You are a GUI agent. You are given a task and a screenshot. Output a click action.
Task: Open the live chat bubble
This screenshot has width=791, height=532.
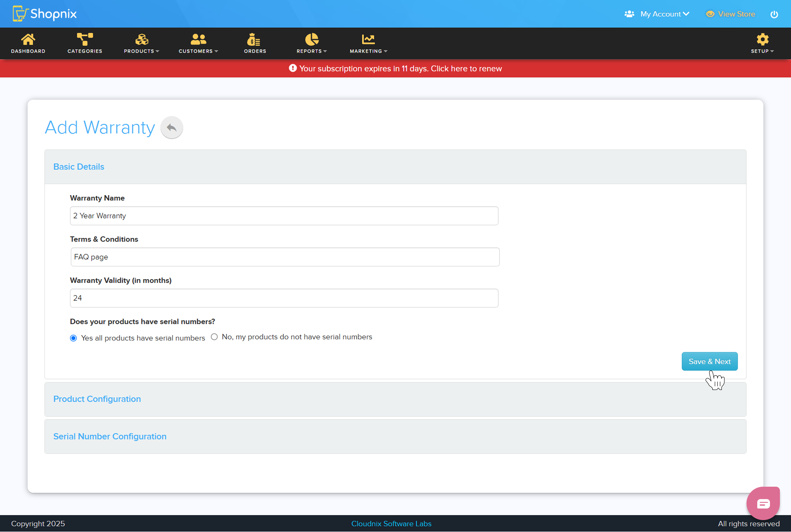tap(763, 503)
